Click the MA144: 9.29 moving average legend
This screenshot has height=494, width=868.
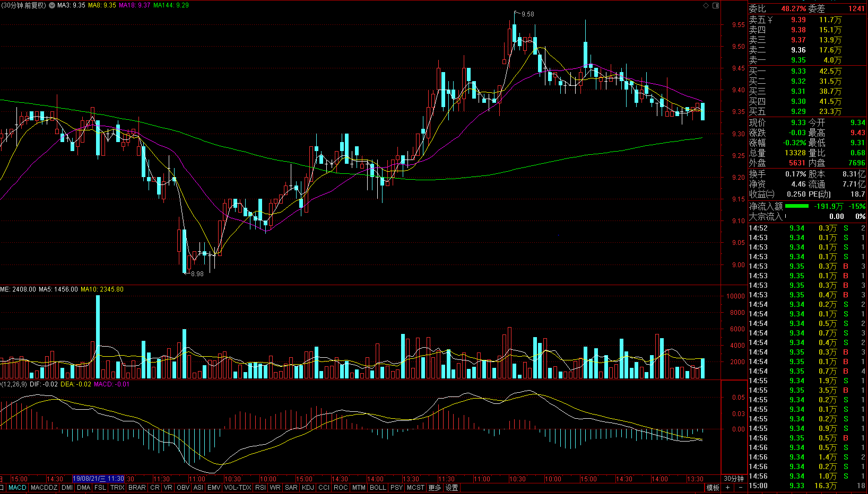(x=171, y=5)
